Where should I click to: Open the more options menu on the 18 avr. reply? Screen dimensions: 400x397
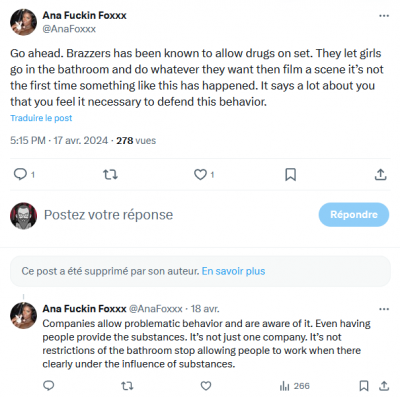click(x=384, y=309)
